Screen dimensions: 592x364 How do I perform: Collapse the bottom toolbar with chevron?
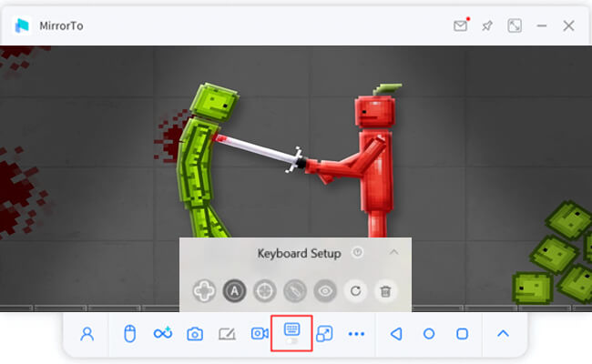click(x=503, y=334)
